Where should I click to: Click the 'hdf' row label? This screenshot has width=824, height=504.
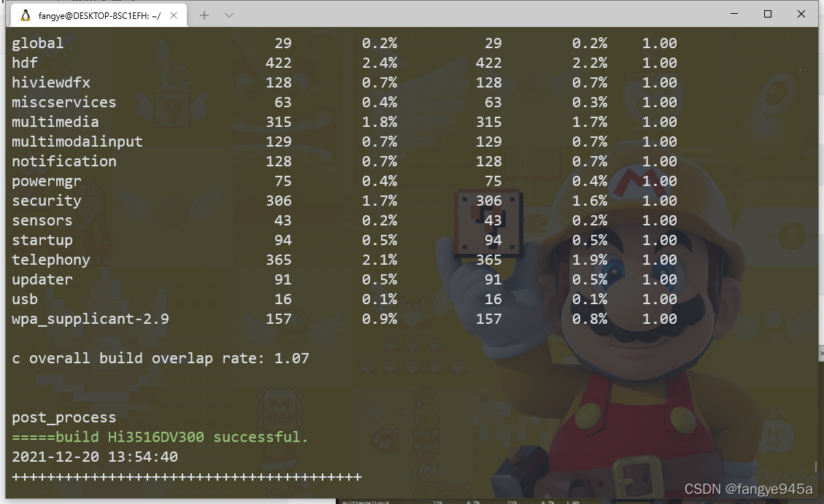click(x=25, y=63)
